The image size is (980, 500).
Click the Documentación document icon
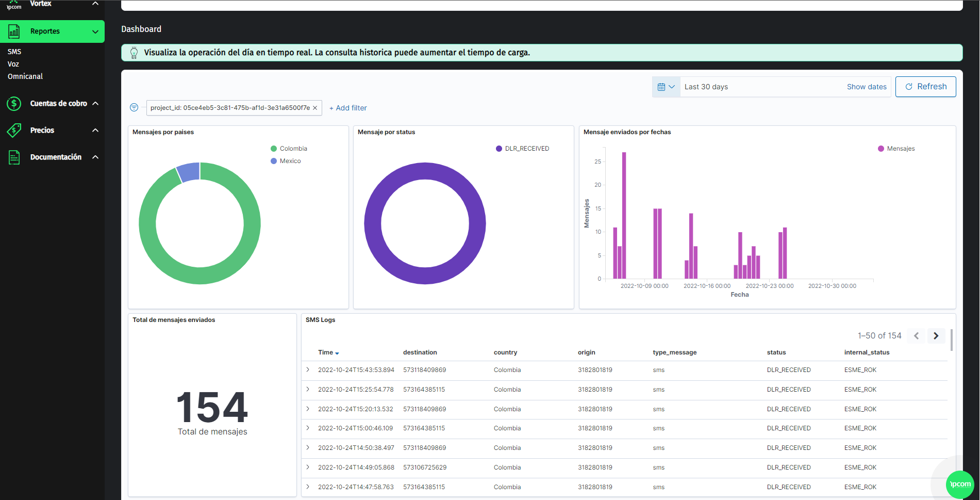click(14, 157)
